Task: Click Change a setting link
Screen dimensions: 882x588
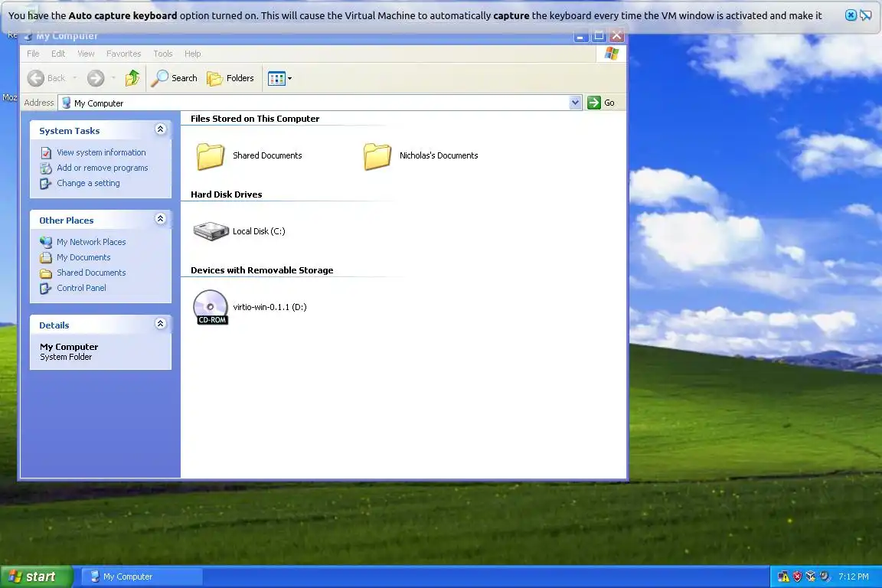Action: [88, 183]
